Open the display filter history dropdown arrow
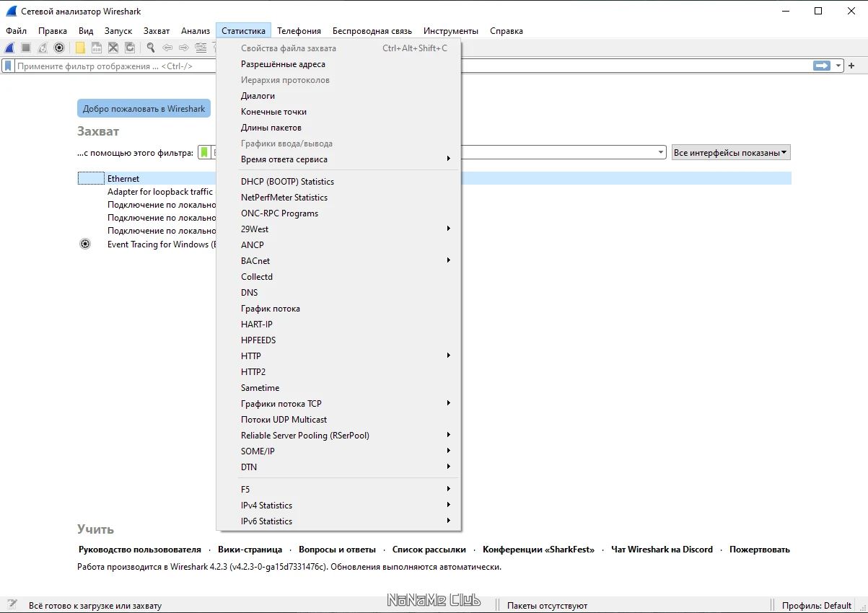 pos(838,66)
